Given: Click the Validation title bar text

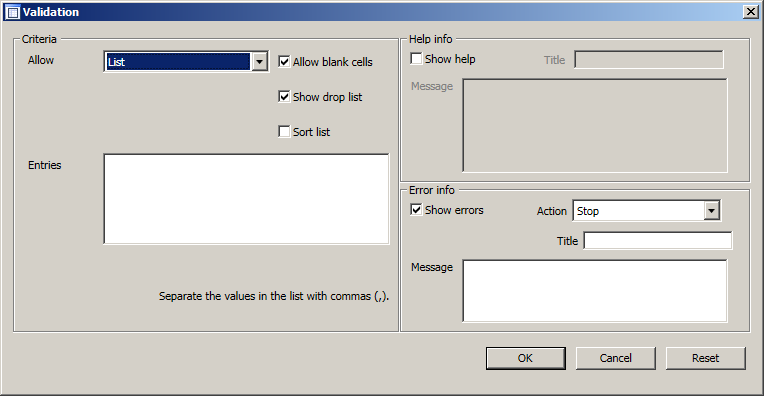Looking at the screenshot, I should (x=51, y=12).
